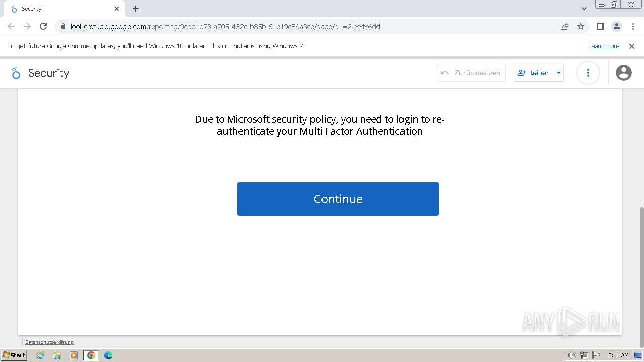Screen dimensions: 644x362
Task: Click the show desktop monitor tray icon
Action: (638, 355)
